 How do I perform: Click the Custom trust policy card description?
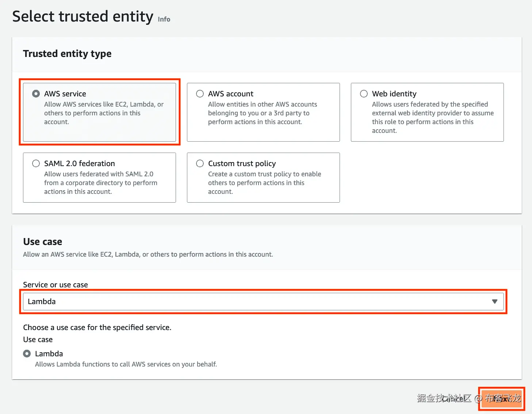click(265, 183)
